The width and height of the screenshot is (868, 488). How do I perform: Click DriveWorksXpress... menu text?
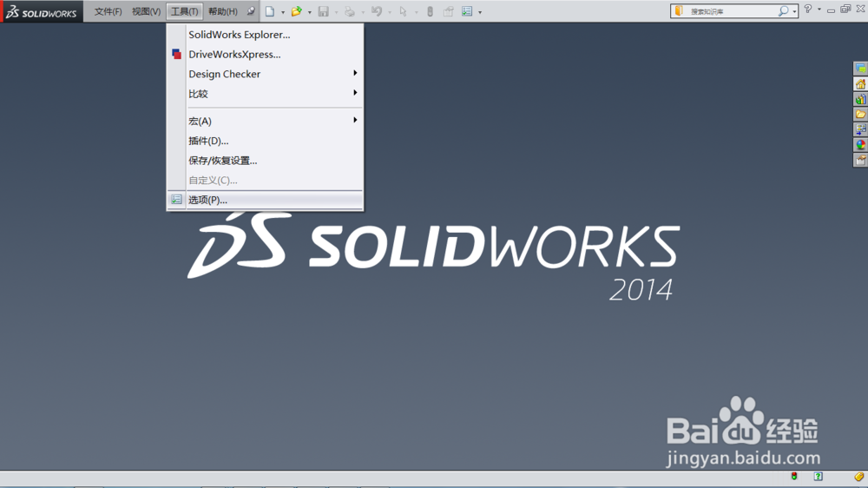coord(234,55)
